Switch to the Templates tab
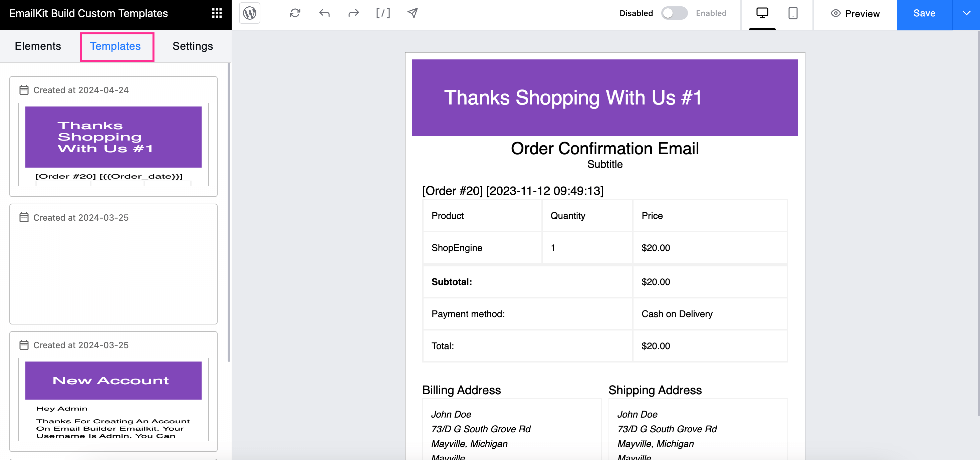 tap(115, 46)
